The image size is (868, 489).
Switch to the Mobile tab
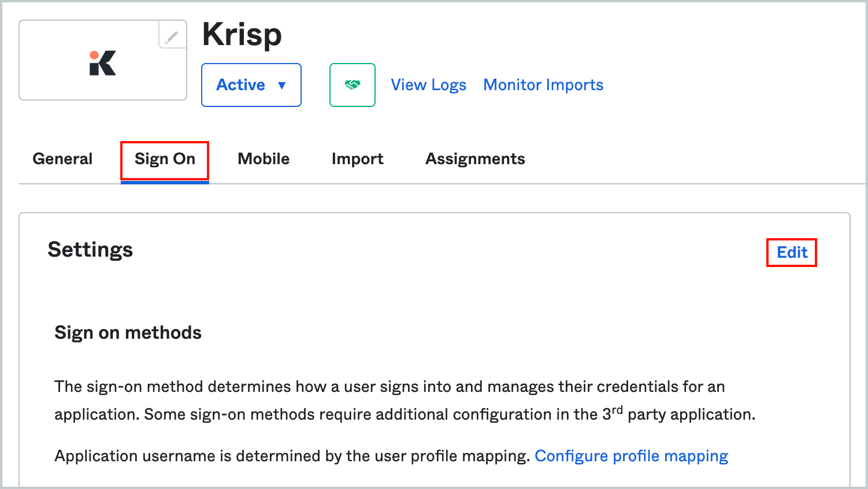(264, 159)
